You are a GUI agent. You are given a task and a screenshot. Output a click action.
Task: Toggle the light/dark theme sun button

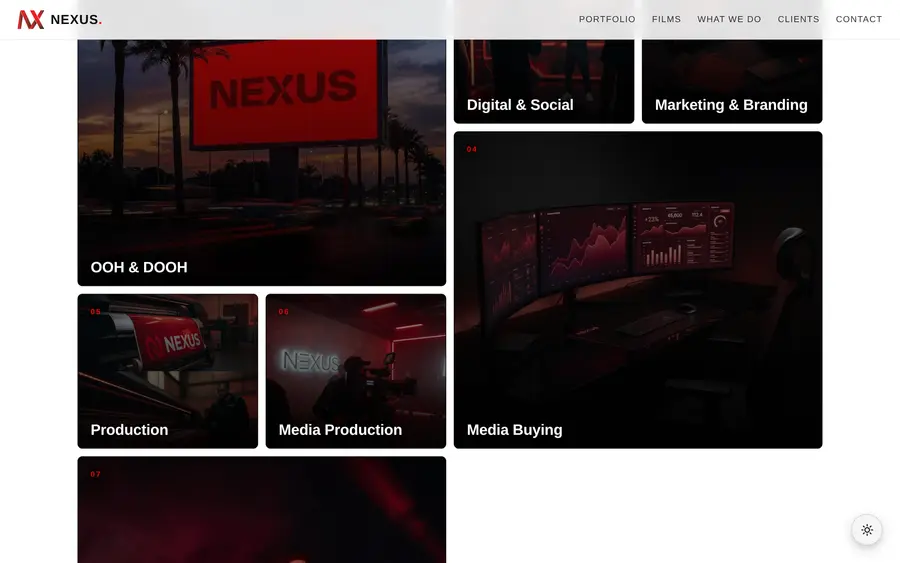[867, 530]
